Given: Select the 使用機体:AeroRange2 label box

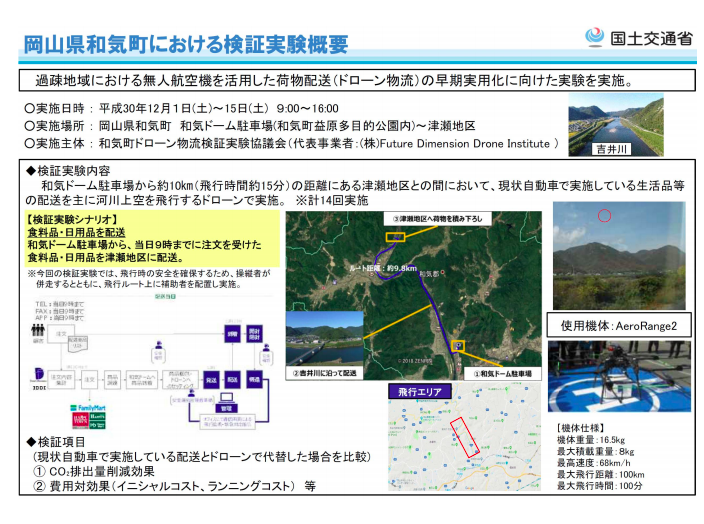Looking at the screenshot, I should [619, 326].
